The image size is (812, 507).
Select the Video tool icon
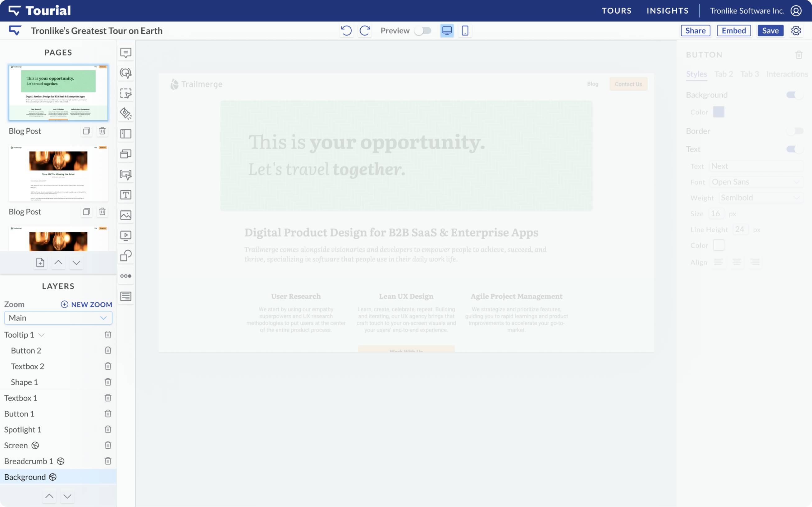click(x=126, y=235)
